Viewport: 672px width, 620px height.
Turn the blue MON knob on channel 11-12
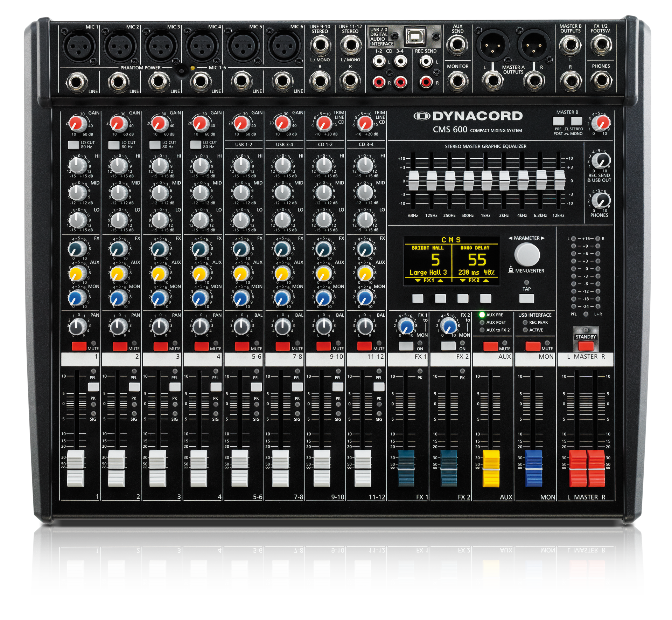coord(365,298)
